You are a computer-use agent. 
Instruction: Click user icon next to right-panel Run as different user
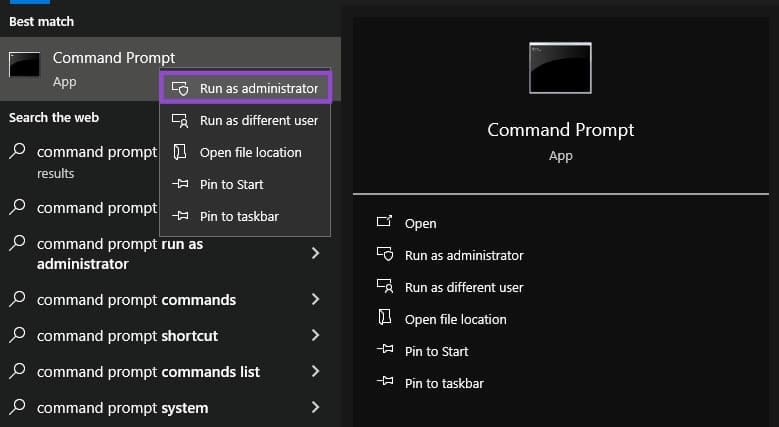[x=385, y=286]
